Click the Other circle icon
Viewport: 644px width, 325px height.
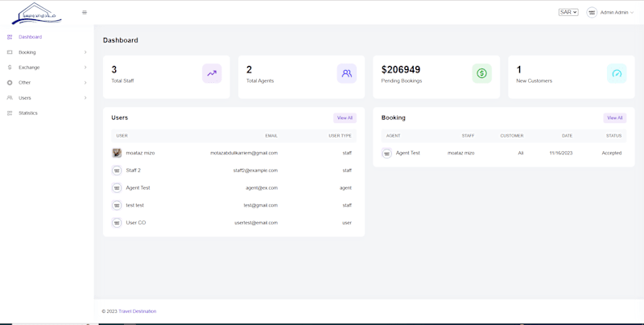[10, 83]
